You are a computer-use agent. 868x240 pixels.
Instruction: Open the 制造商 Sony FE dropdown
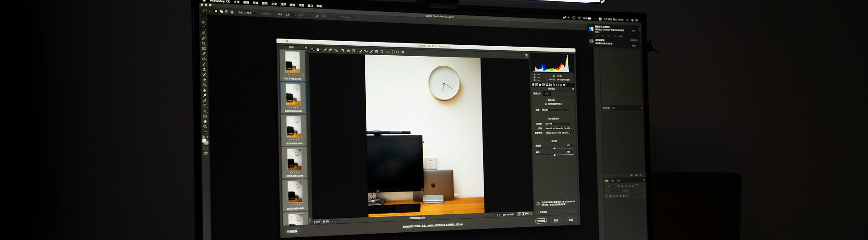tap(558, 124)
